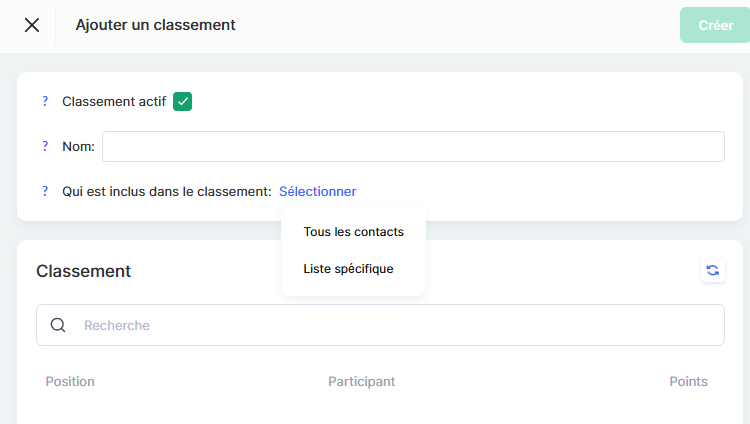This screenshot has height=424, width=750.
Task: Uncheck the Classement actif checkbox
Action: pyautogui.click(x=182, y=101)
